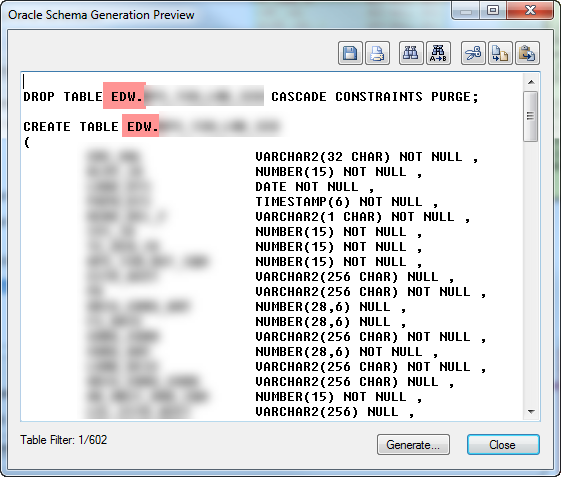Click highlighted 'EDW.' in the CREATE line
The height and width of the screenshot is (477, 561).
(x=142, y=127)
